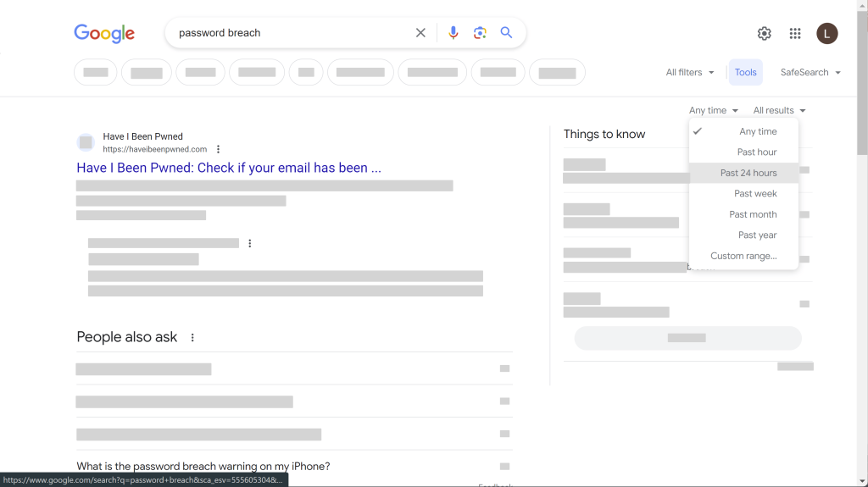Open the People also ask options menu
This screenshot has height=487, width=868.
coord(192,338)
